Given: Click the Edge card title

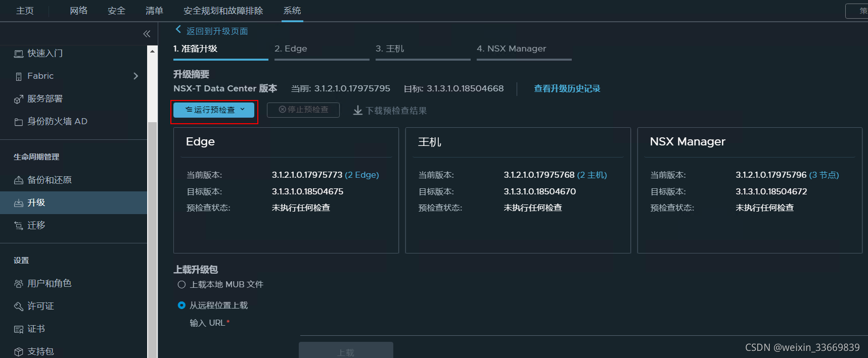Looking at the screenshot, I should pos(200,142).
